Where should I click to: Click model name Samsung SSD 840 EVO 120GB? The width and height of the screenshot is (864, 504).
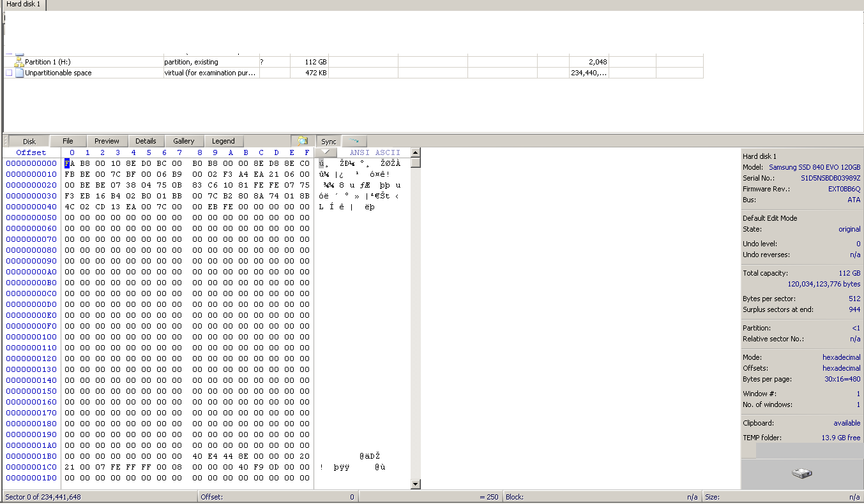815,167
